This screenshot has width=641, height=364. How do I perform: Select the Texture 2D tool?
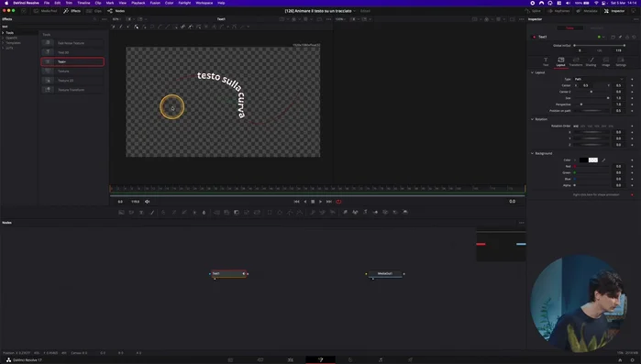pyautogui.click(x=72, y=81)
